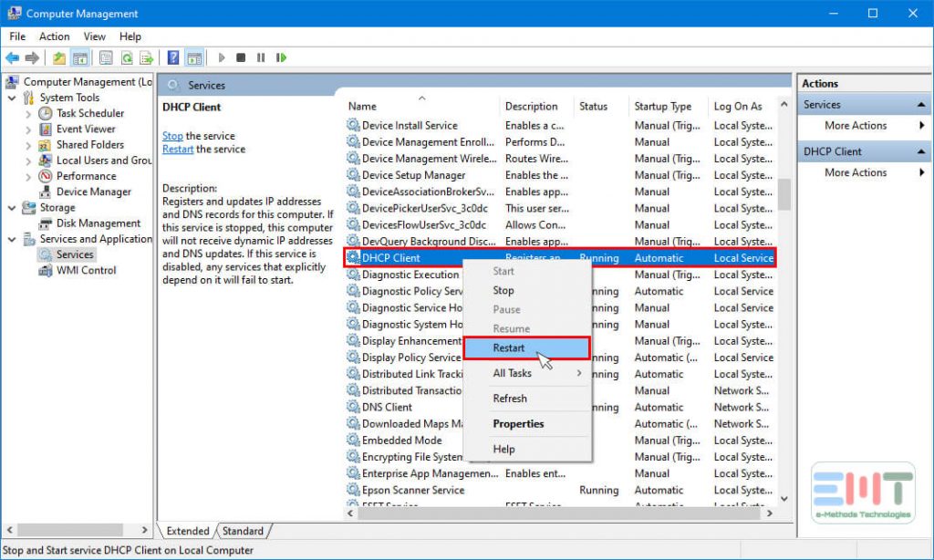Click the Shared Folders icon
Screen dimensions: 934x560
click(x=46, y=145)
